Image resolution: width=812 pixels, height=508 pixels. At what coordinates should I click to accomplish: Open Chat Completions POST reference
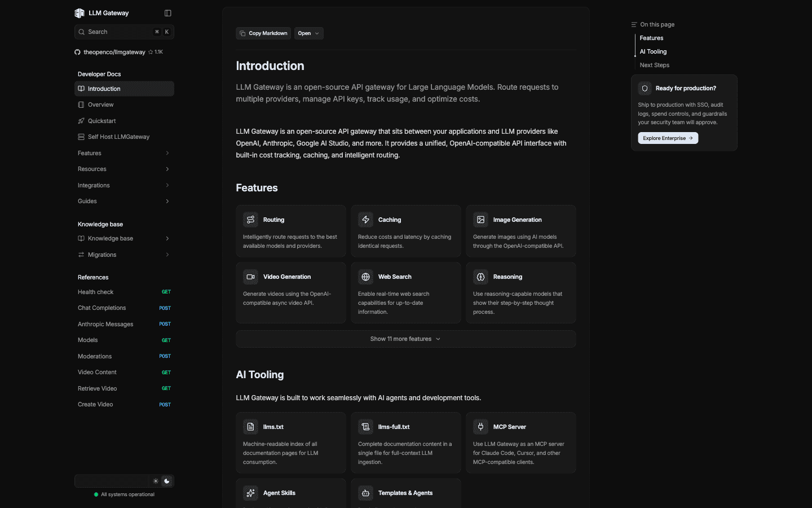pyautogui.click(x=124, y=308)
